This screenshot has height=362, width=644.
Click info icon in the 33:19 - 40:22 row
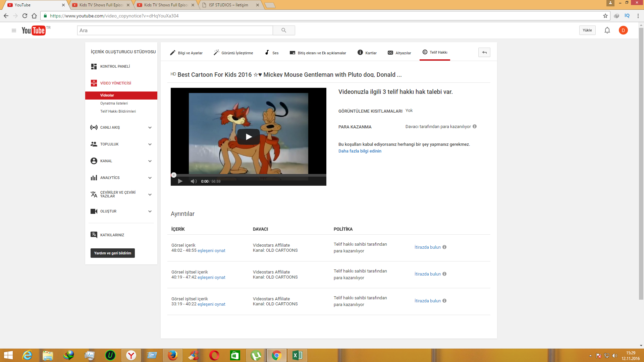pos(444,301)
